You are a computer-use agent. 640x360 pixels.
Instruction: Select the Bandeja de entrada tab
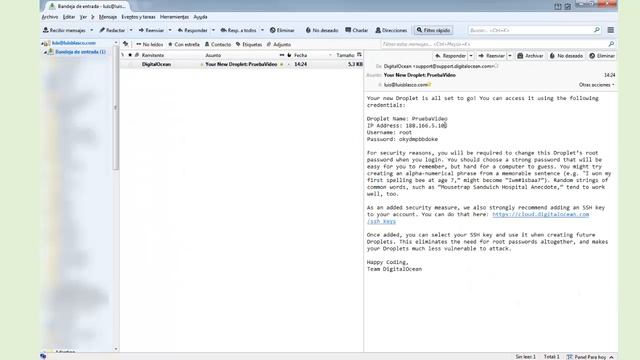coord(87,6)
